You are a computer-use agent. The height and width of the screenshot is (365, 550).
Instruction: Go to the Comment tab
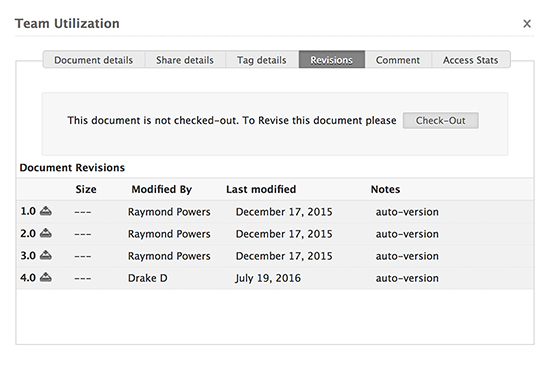pyautogui.click(x=398, y=60)
